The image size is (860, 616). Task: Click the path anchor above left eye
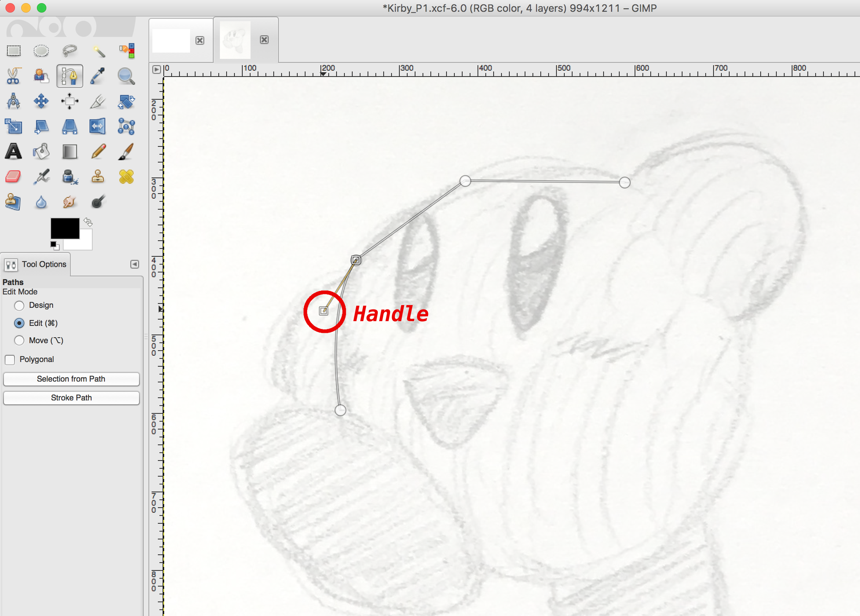click(x=465, y=181)
